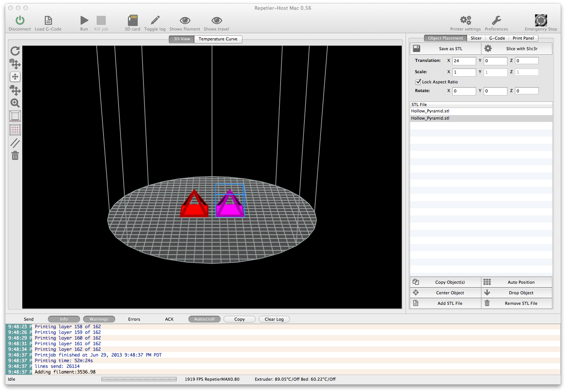The image size is (566, 392).
Task: Open Printer settings gears icon
Action: [x=465, y=20]
